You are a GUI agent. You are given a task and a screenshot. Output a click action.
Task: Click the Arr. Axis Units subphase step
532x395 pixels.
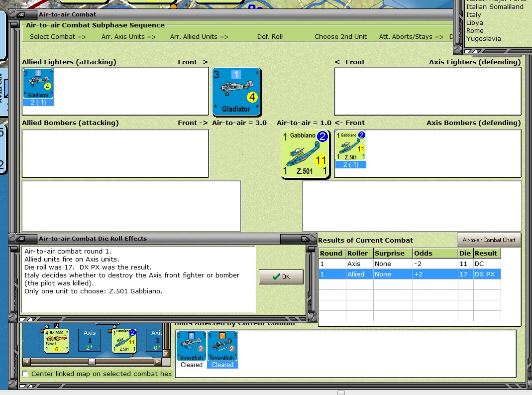click(x=128, y=37)
